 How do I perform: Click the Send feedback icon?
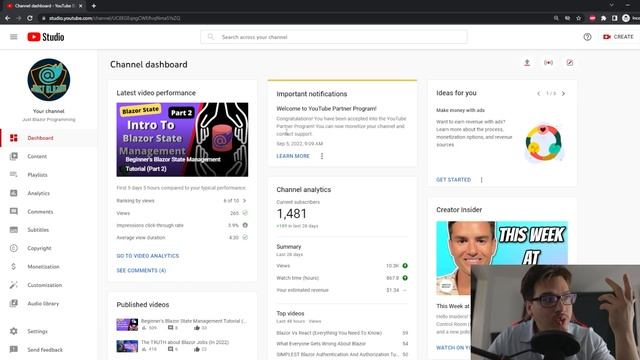[x=13, y=349]
